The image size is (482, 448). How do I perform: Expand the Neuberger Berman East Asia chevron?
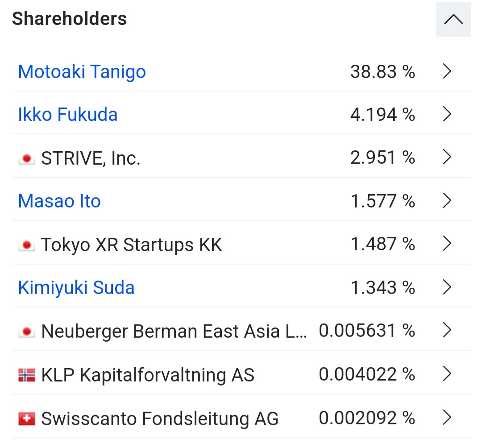pyautogui.click(x=447, y=331)
